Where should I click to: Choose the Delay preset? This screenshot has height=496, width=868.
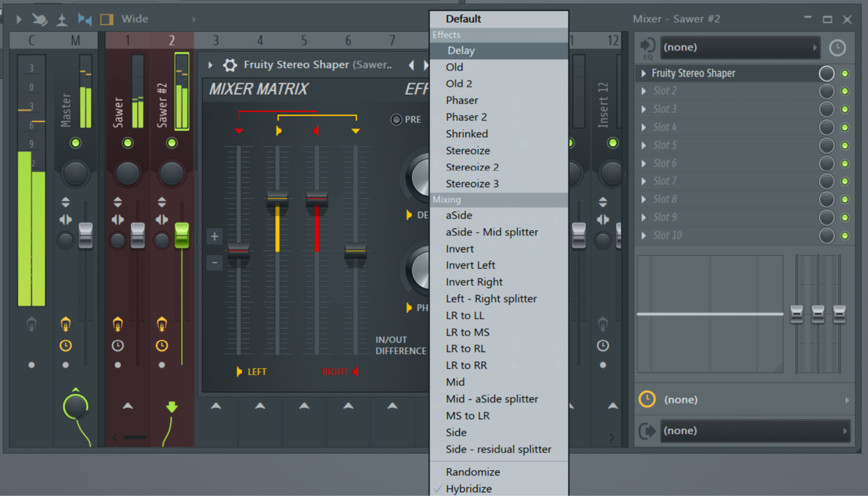coord(499,51)
